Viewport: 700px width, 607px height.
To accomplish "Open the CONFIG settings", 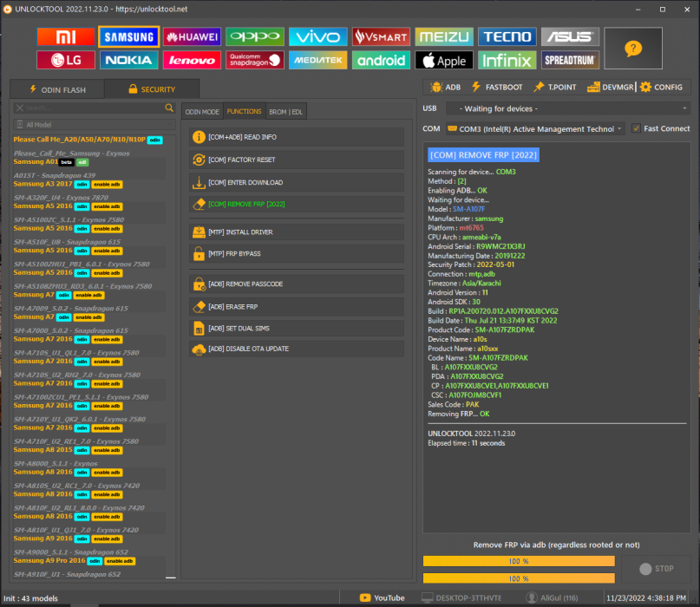I will pos(661,87).
